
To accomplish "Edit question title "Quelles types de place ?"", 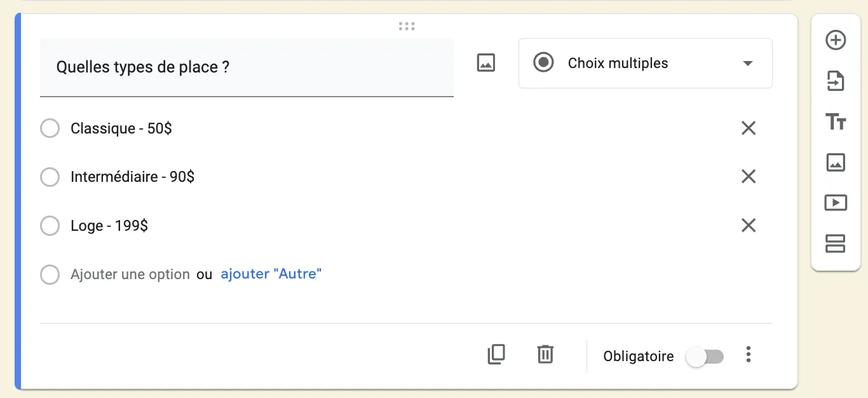I will pyautogui.click(x=247, y=67).
